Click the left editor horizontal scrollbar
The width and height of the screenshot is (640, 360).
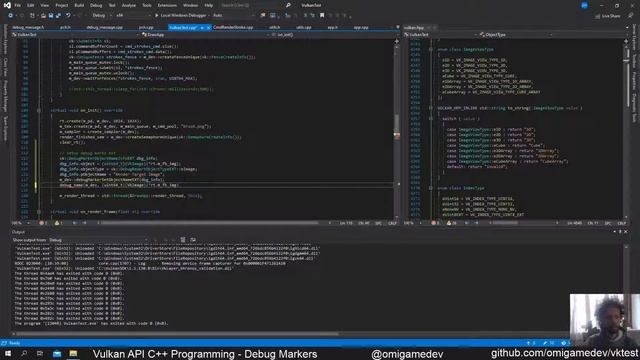pos(210,223)
